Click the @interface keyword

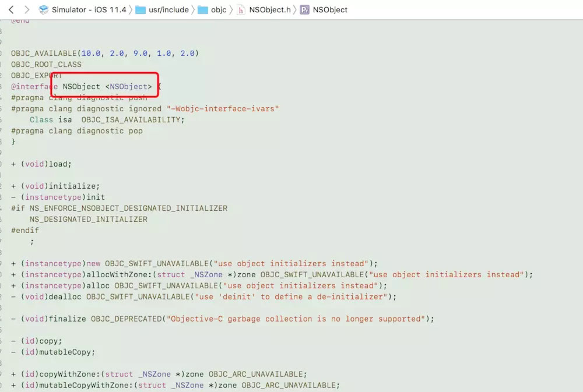pos(34,87)
